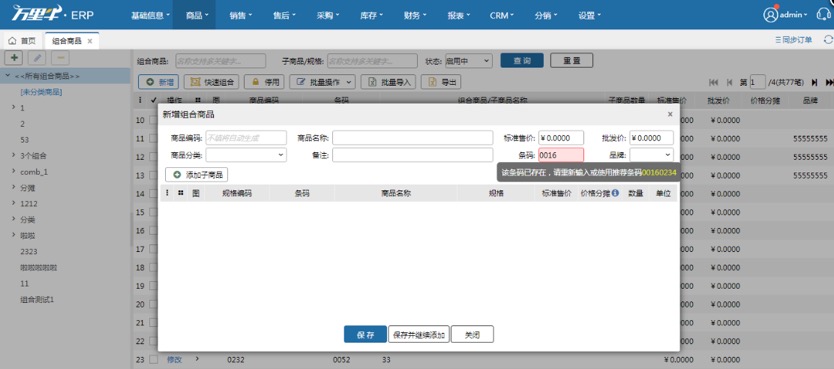Tick the checkbox on row 14
The height and width of the screenshot is (369, 834).
[154, 194]
